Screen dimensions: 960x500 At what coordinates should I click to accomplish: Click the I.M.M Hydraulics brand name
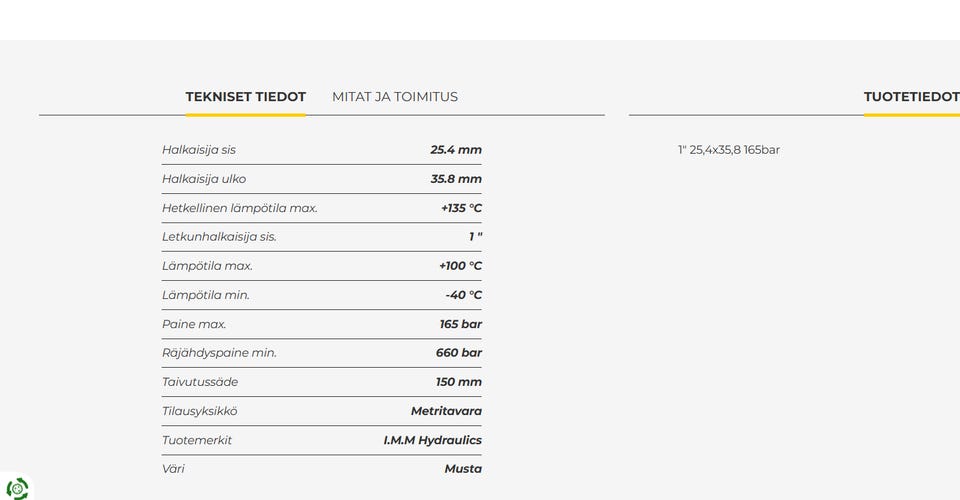[x=433, y=440]
